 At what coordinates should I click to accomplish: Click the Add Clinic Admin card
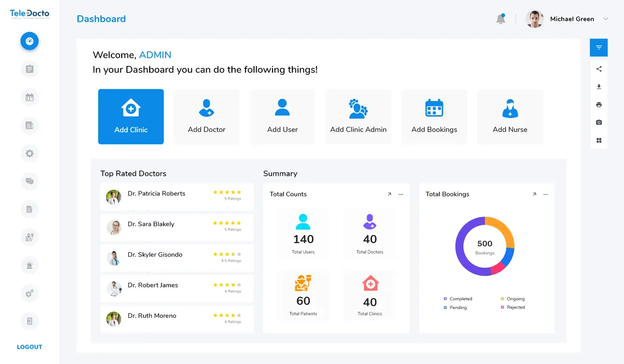(x=358, y=116)
